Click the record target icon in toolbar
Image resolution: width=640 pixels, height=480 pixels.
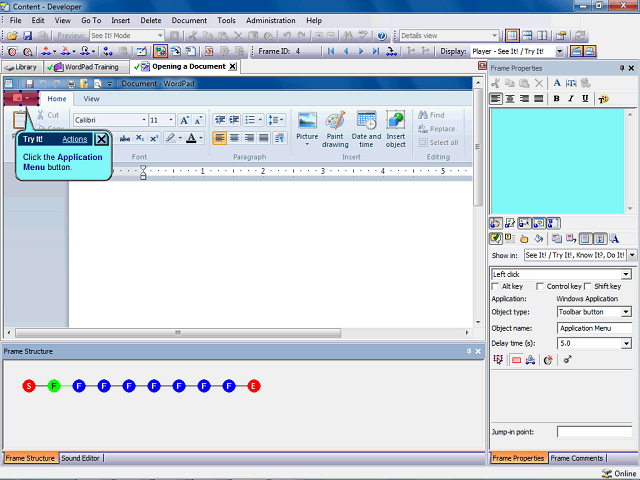pyautogui.click(x=13, y=51)
